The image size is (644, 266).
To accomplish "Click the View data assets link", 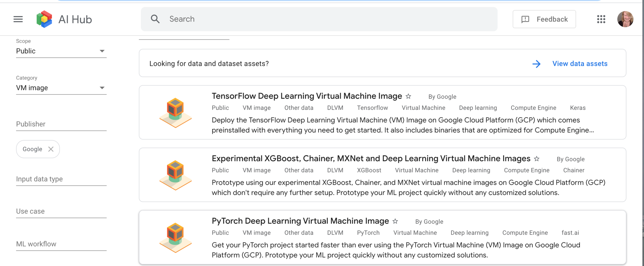I will (x=580, y=63).
